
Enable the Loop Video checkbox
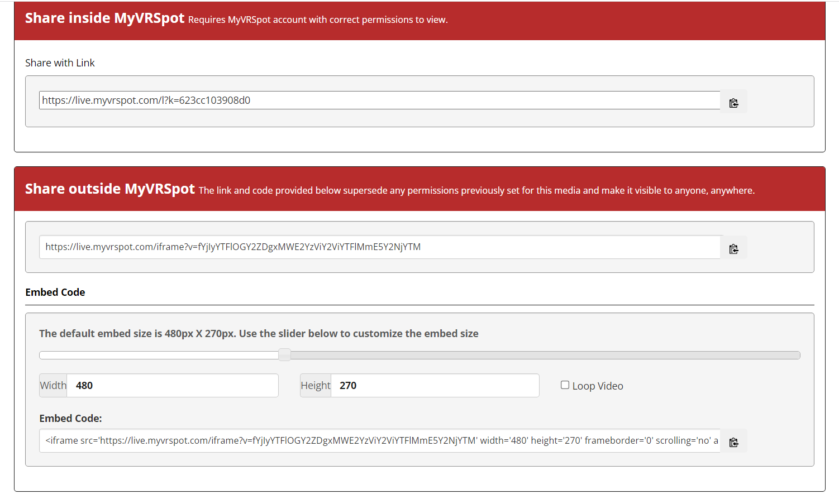[x=565, y=385]
